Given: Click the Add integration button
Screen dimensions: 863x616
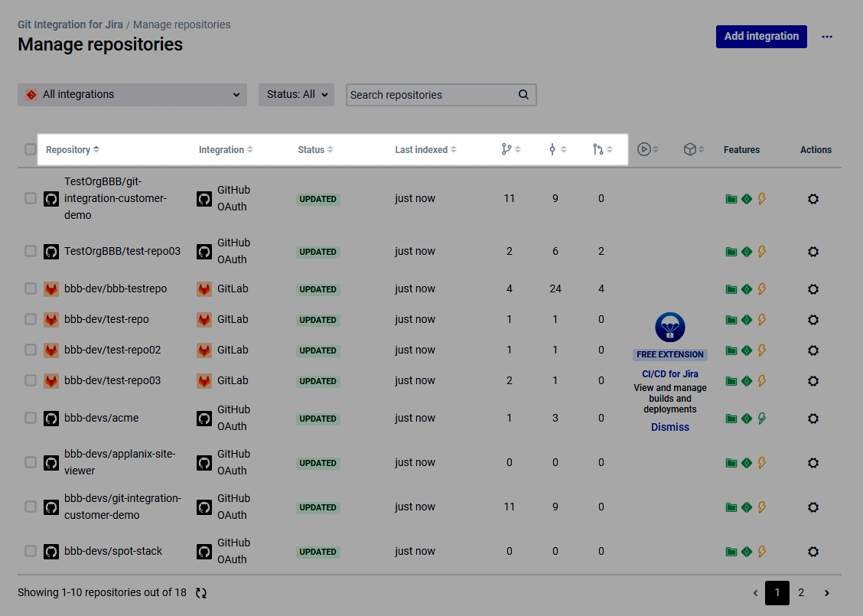Looking at the screenshot, I should coord(761,36).
